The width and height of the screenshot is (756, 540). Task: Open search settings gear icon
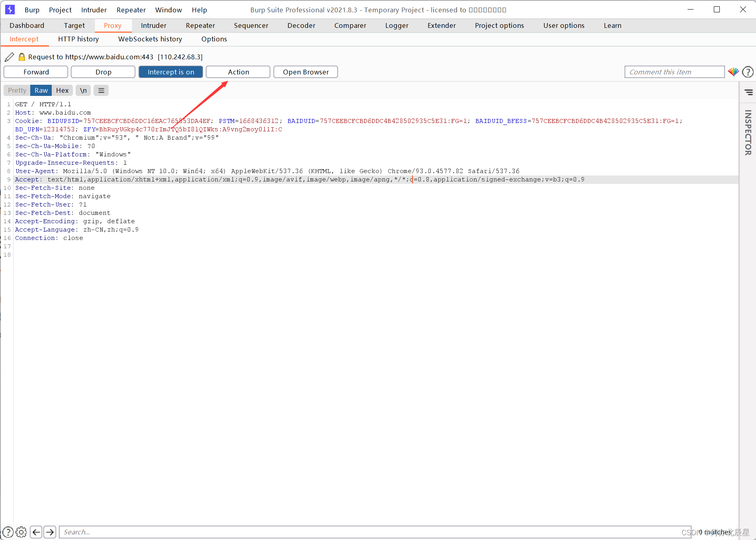click(21, 532)
